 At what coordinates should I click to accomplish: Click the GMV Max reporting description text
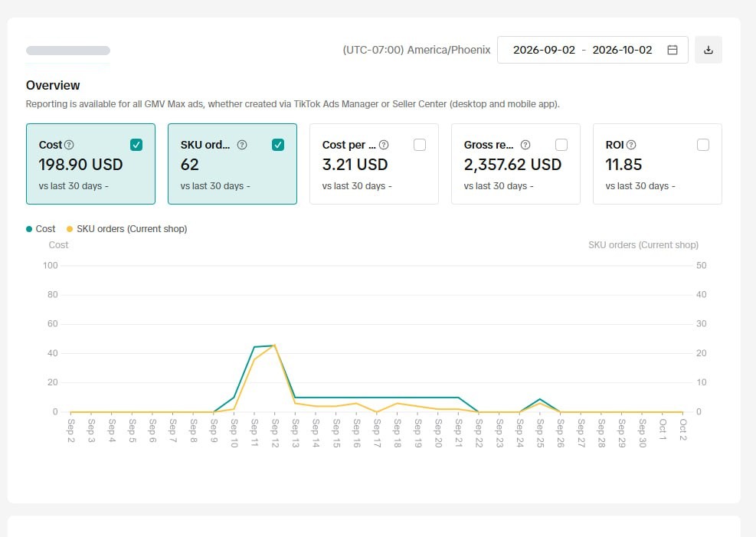click(x=293, y=104)
